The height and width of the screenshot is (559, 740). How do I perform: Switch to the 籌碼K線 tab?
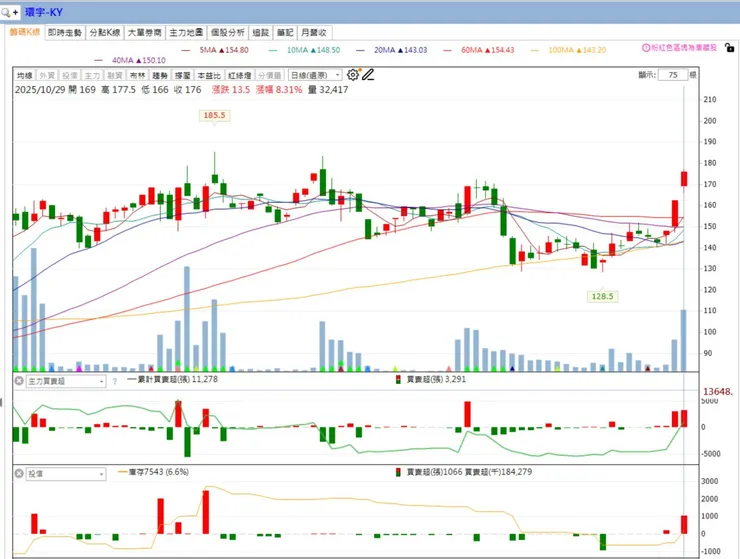coord(25,32)
